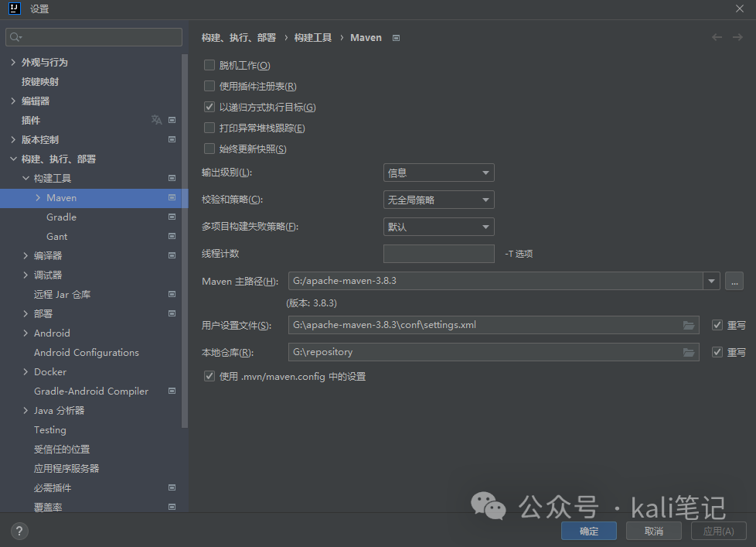The image size is (756, 547).
Task: Click the 取消 button
Action: (x=654, y=531)
